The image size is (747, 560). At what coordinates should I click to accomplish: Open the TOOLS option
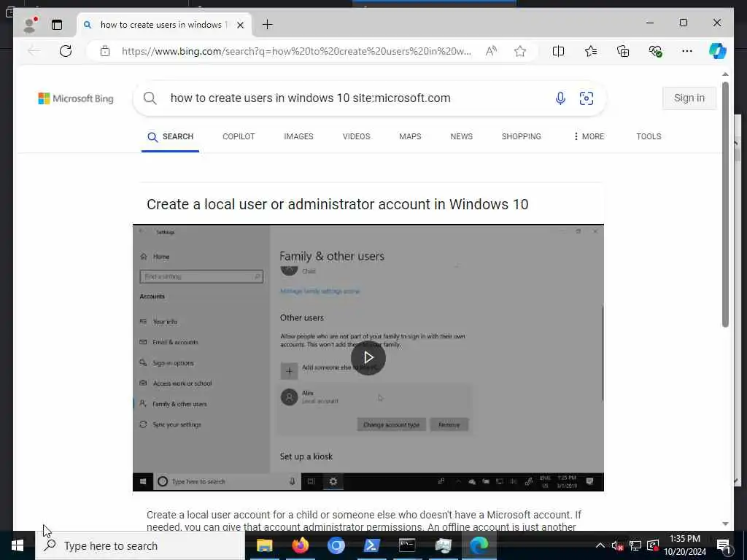649,136
